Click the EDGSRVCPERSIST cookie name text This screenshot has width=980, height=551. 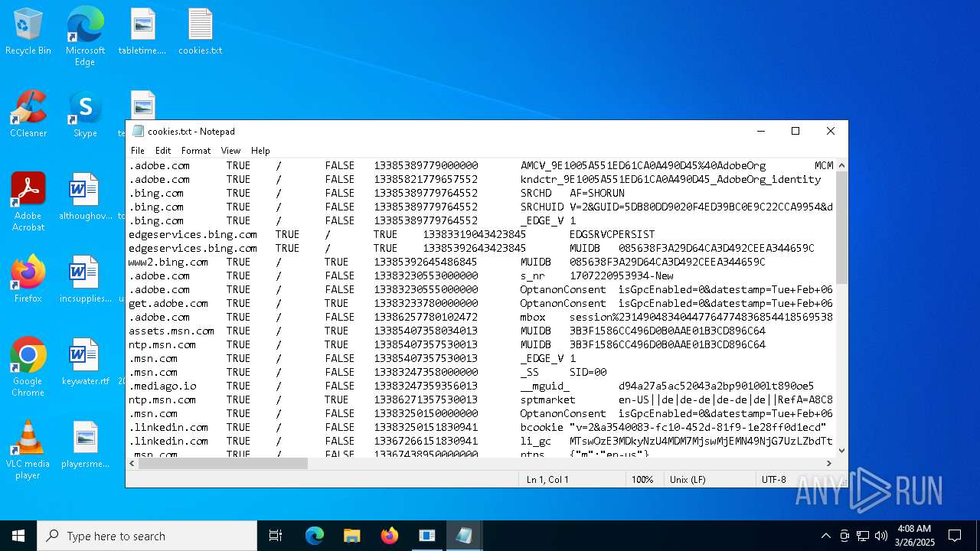[x=612, y=234]
